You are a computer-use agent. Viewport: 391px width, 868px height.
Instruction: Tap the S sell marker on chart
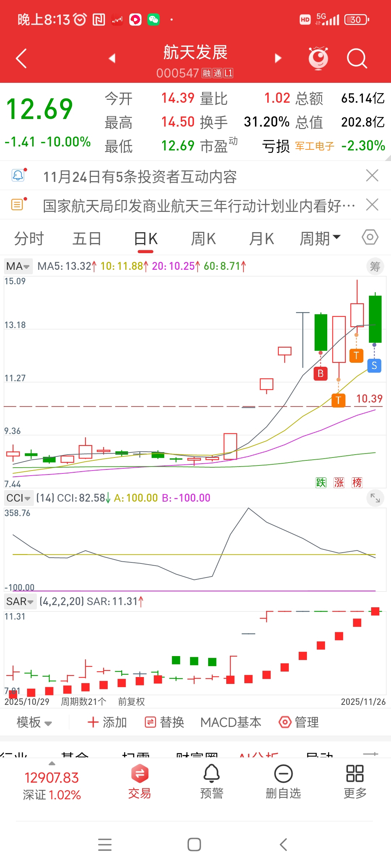[x=374, y=366]
